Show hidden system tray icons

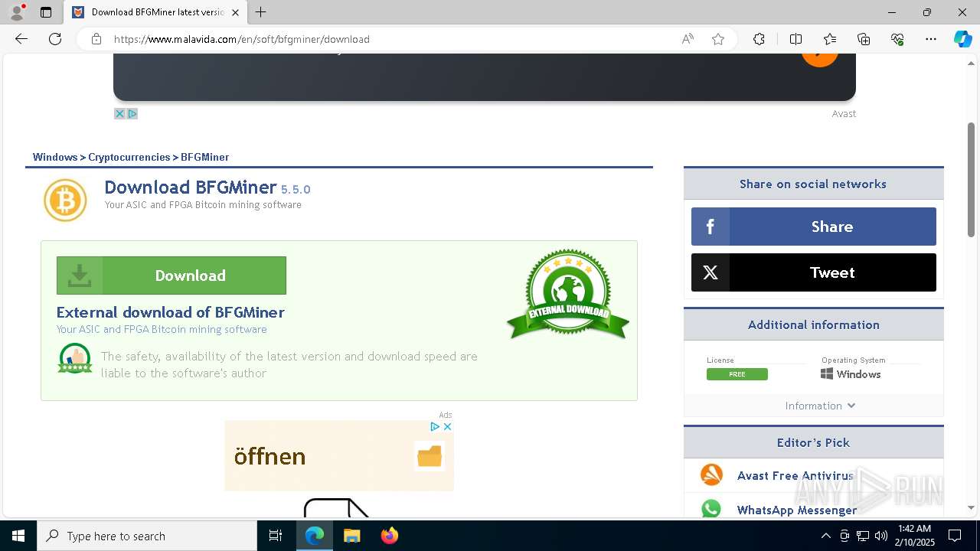[825, 536]
